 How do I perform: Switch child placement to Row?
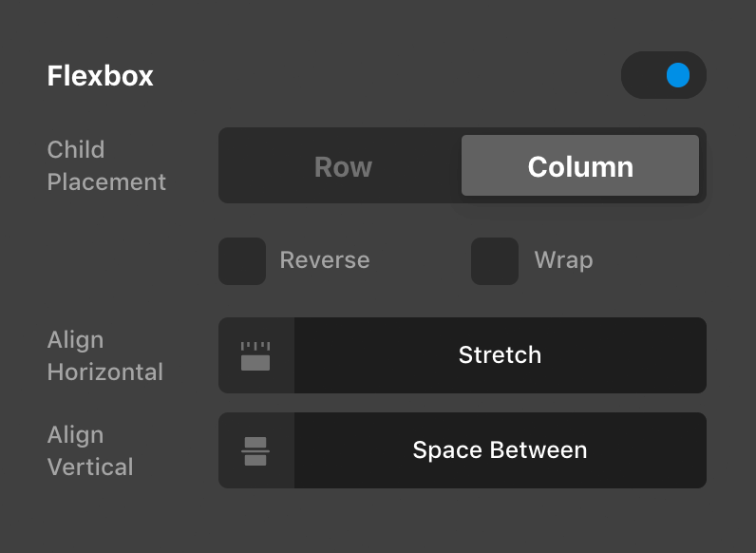coord(343,166)
